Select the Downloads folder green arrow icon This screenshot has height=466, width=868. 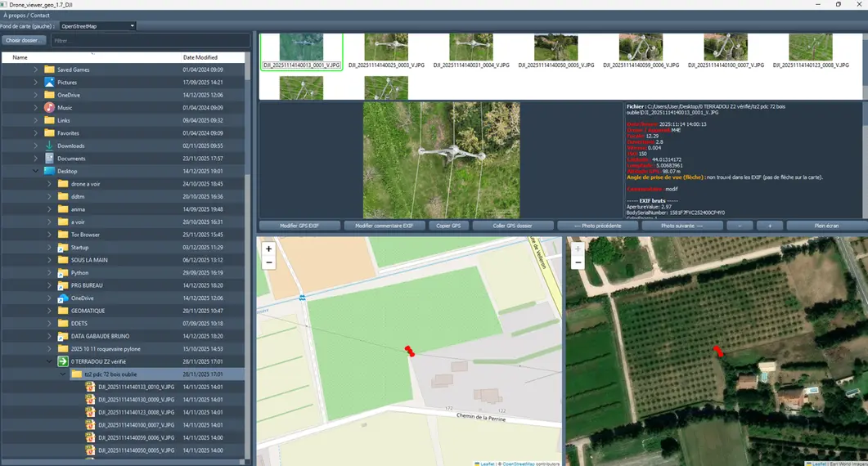click(49, 146)
